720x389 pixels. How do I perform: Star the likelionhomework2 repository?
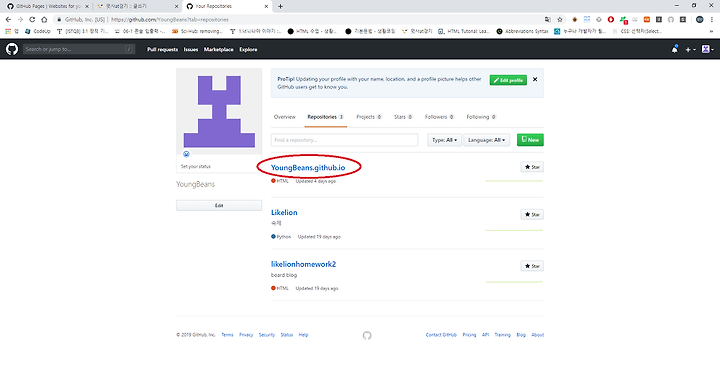pyautogui.click(x=532, y=266)
